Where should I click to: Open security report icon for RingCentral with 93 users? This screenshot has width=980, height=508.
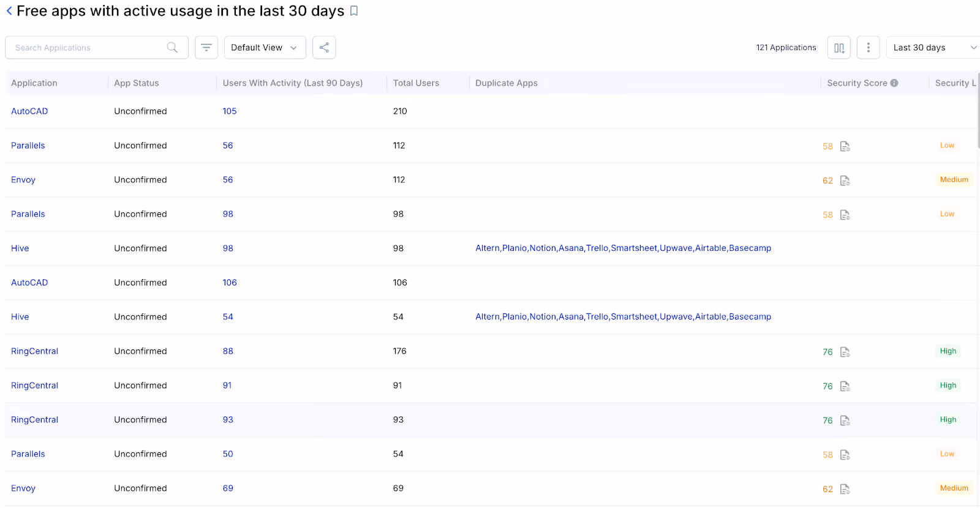845,420
